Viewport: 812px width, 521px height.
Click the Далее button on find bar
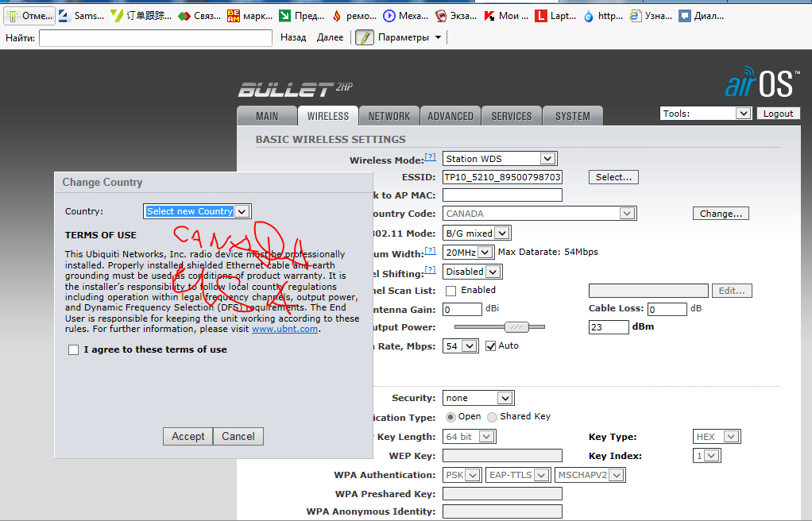330,37
